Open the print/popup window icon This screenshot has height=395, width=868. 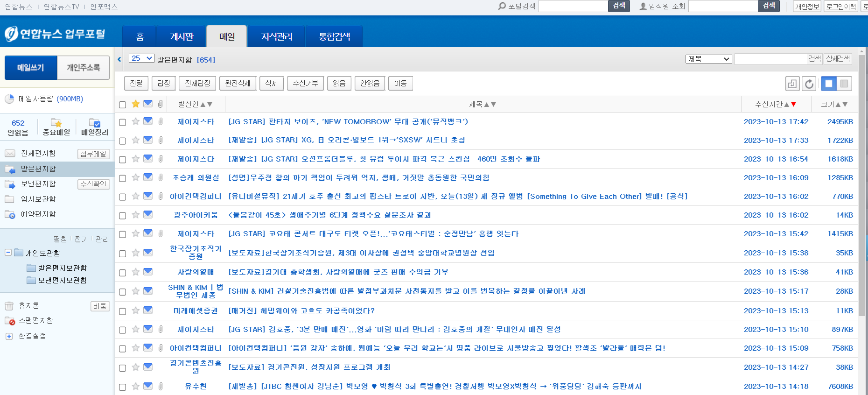pos(792,84)
